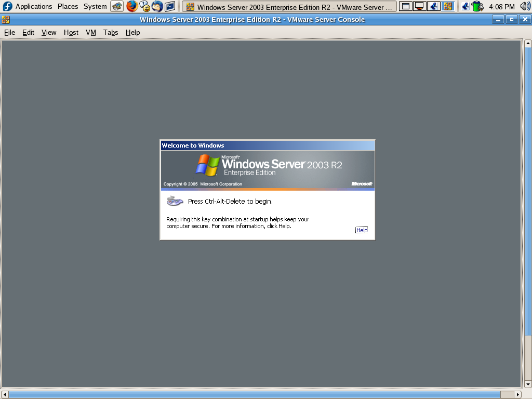The image size is (532, 399).
Task: Maximize the VMware Server Console window
Action: click(512, 20)
